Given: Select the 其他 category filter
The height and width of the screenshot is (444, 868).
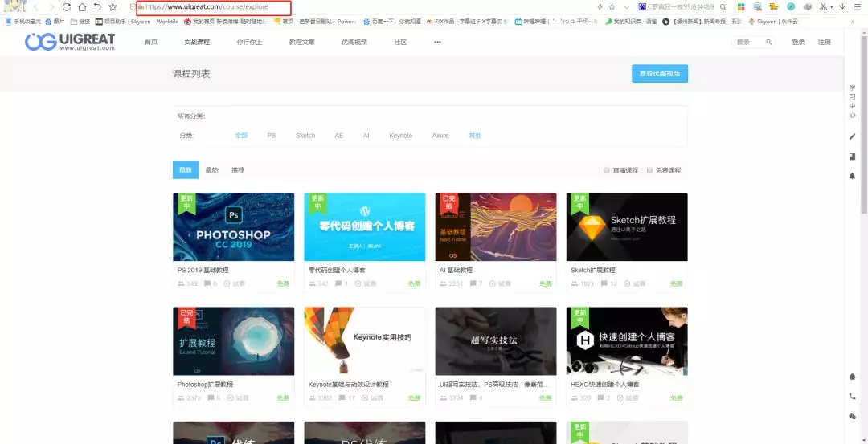Looking at the screenshot, I should pyautogui.click(x=475, y=136).
